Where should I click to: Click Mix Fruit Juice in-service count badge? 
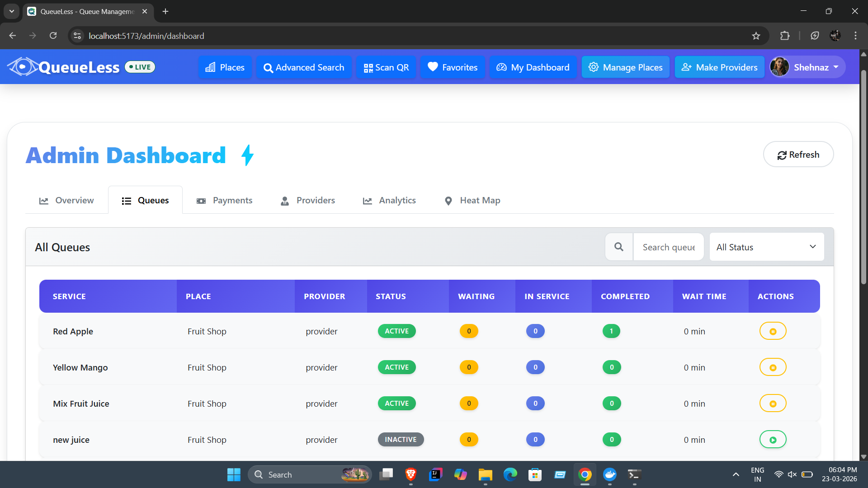535,404
